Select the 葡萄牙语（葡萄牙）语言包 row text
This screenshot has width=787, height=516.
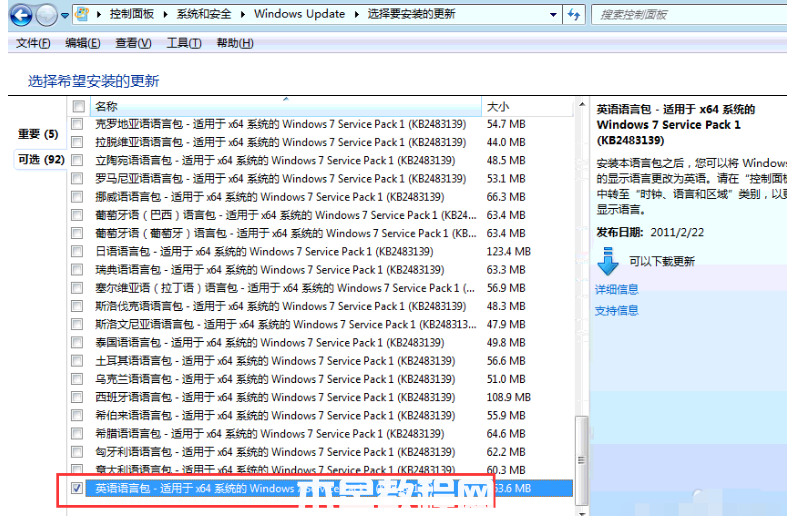pos(286,233)
